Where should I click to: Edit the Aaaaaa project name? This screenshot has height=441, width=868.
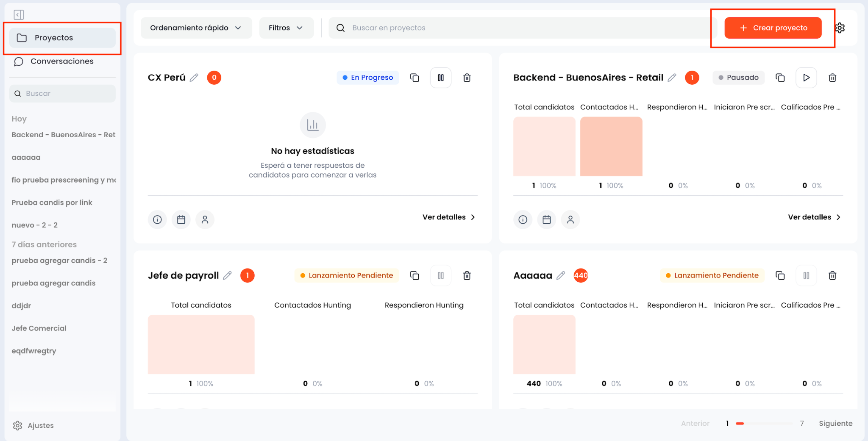coord(561,275)
